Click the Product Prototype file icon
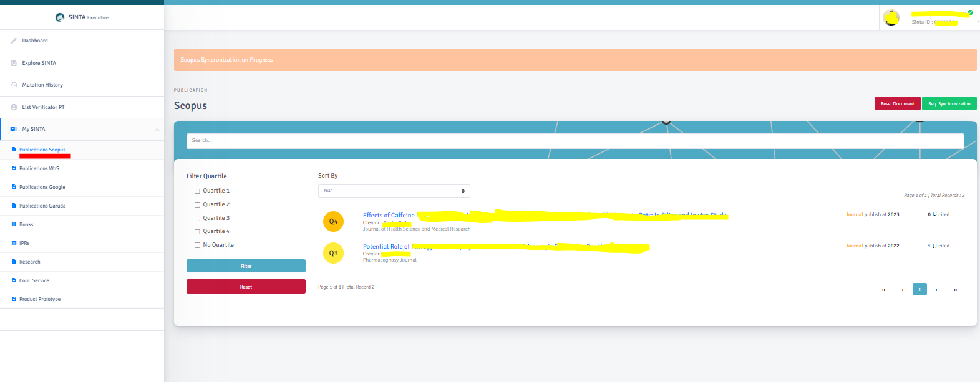 (14, 299)
